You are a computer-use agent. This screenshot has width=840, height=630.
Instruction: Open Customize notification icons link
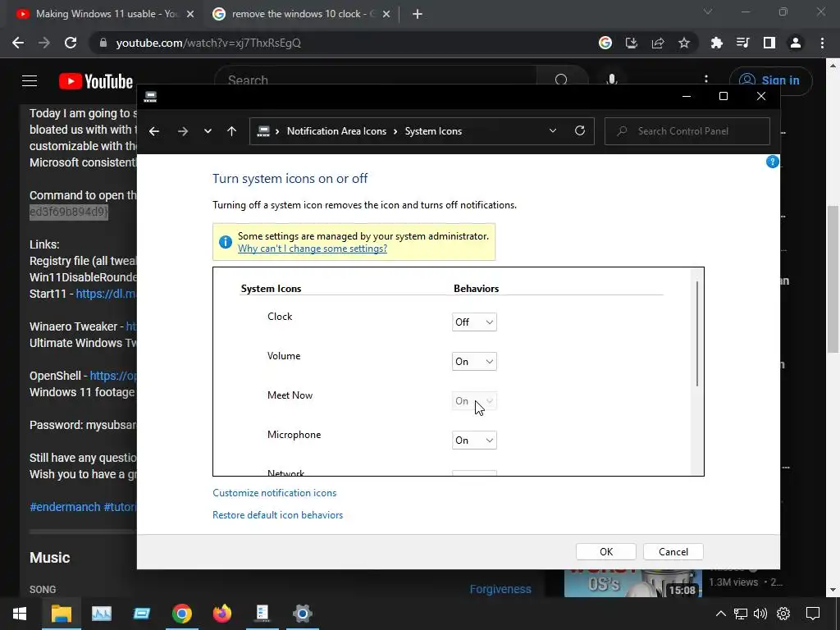(x=274, y=493)
